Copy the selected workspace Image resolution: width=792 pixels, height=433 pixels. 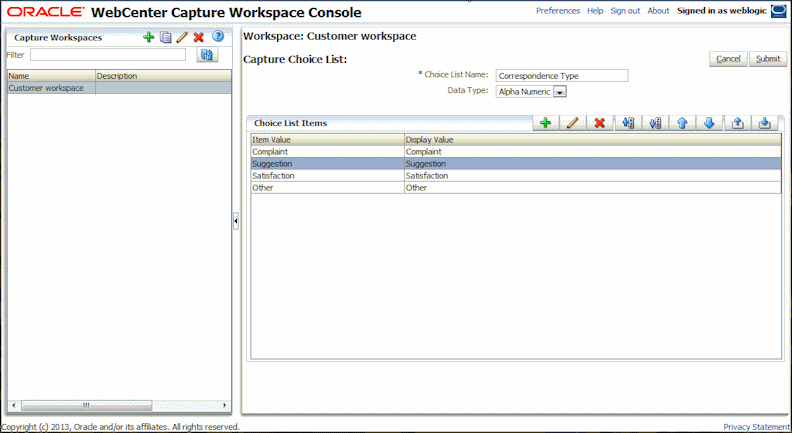coord(165,37)
